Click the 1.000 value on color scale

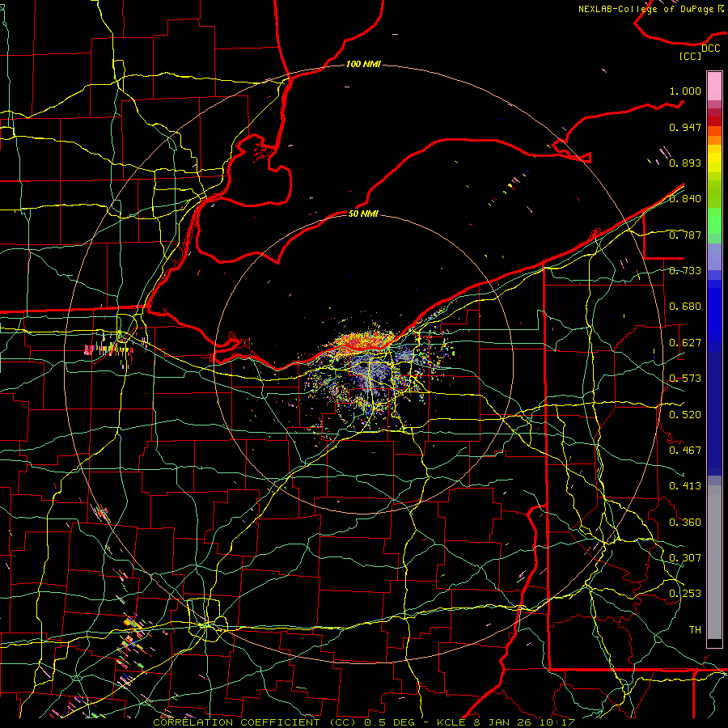(685, 91)
